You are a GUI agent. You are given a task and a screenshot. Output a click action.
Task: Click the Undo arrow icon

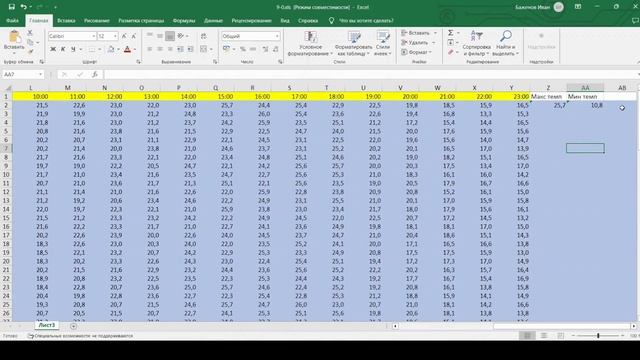coord(24,7)
